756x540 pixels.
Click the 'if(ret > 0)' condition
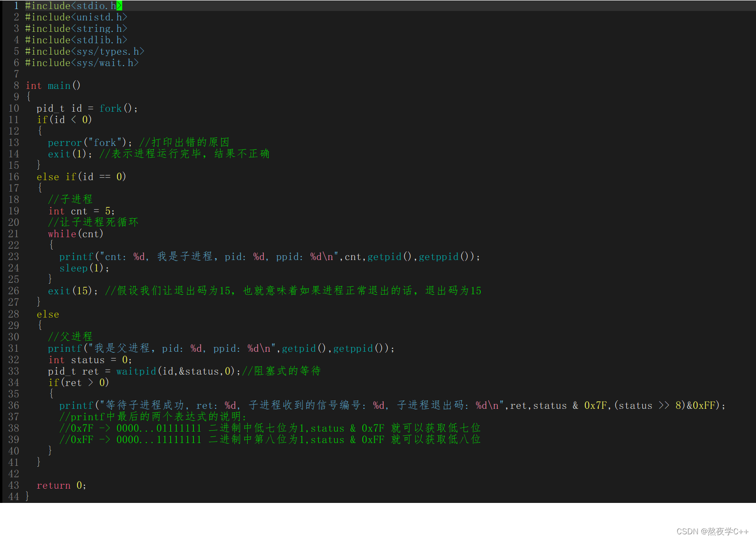(78, 383)
